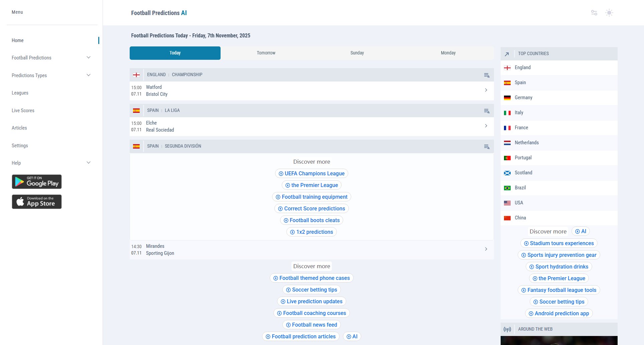Click the App Store download badge
Image resolution: width=644 pixels, height=345 pixels.
[x=37, y=202]
